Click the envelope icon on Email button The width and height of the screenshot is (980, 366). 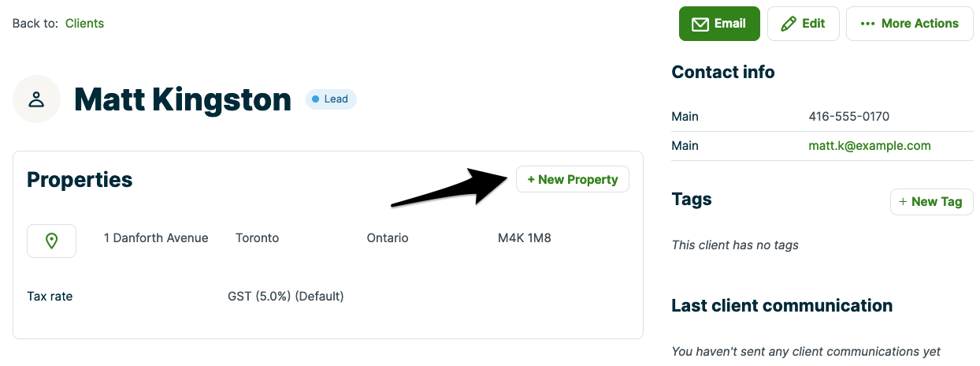pyautogui.click(x=700, y=24)
